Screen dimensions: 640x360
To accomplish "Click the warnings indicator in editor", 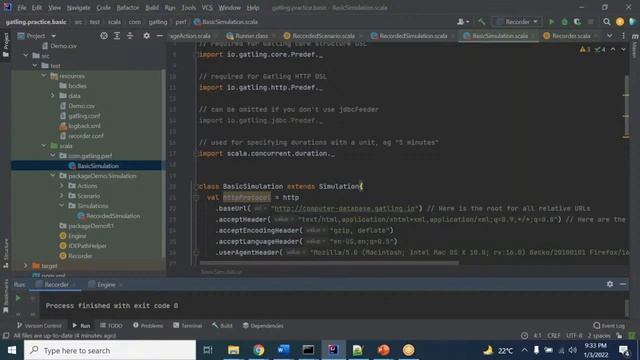I will tap(585, 49).
